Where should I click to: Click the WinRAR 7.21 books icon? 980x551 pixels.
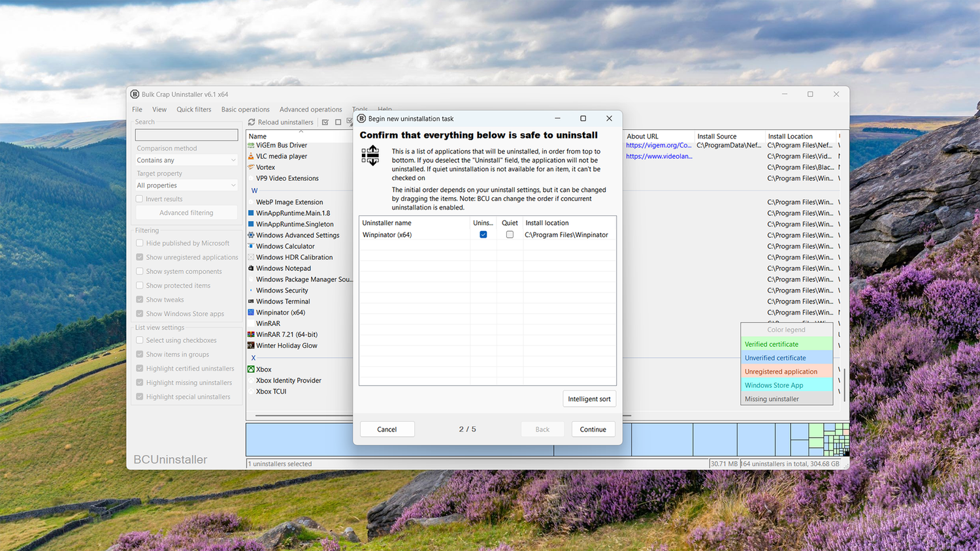tap(251, 334)
